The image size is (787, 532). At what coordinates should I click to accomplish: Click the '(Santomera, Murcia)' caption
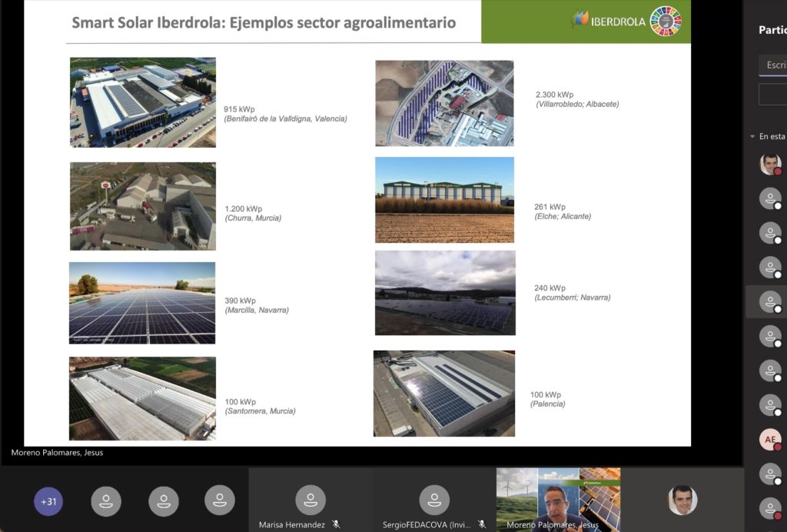click(x=260, y=411)
